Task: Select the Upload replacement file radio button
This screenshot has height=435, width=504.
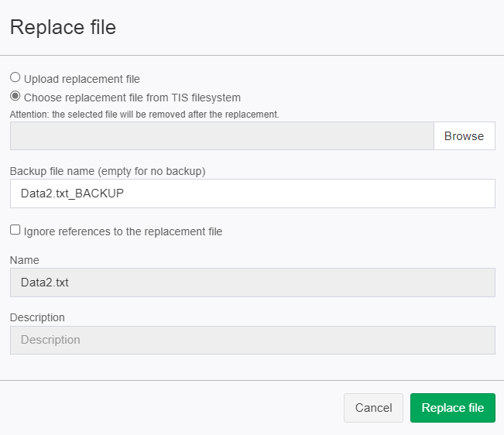Action: click(15, 77)
